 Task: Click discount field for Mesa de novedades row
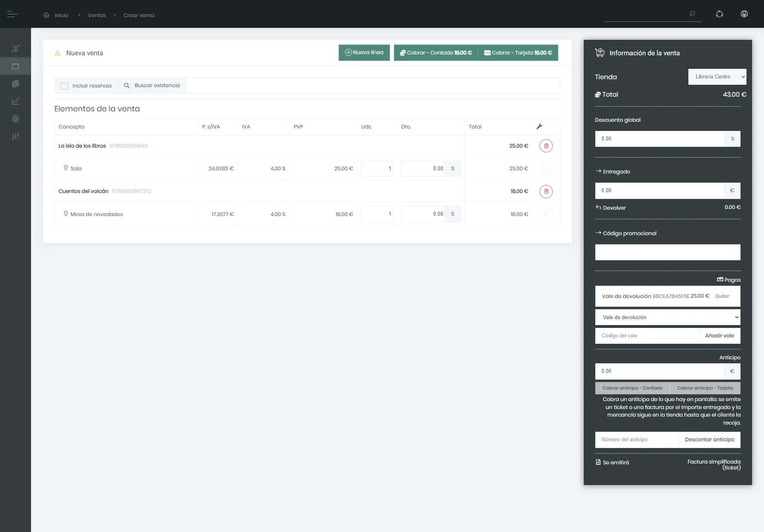point(423,214)
